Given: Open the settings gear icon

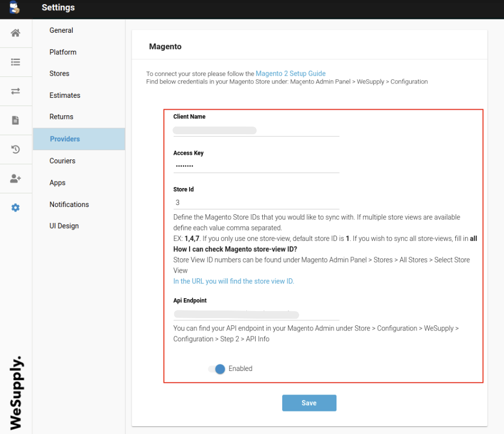Looking at the screenshot, I should pyautogui.click(x=15, y=208).
